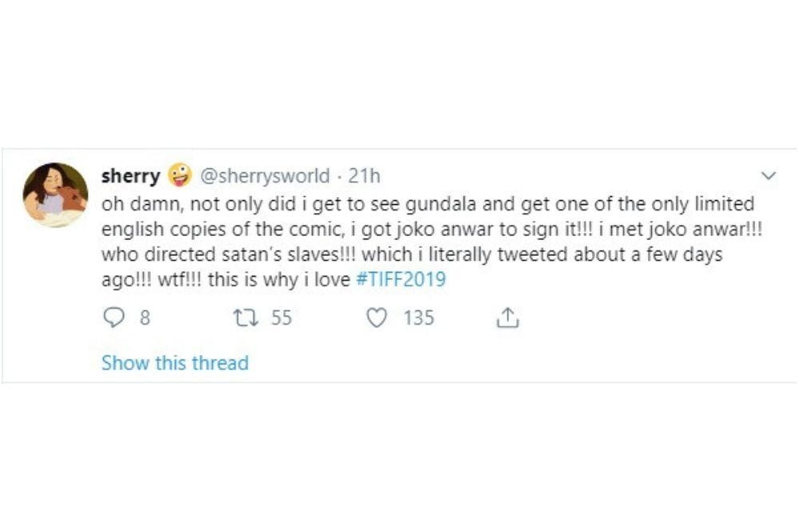This screenshot has width=798, height=532.
Task: Open sherry's profile picture avatar
Action: (55, 195)
